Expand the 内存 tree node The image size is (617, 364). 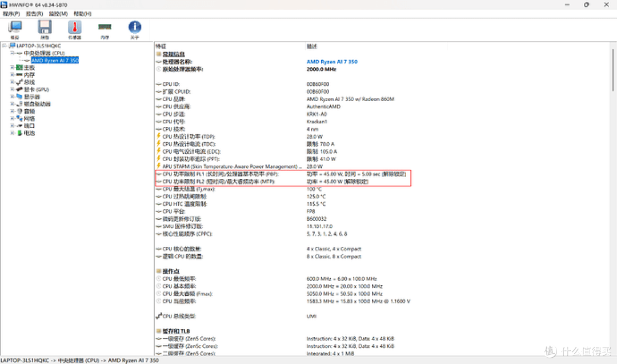click(12, 75)
